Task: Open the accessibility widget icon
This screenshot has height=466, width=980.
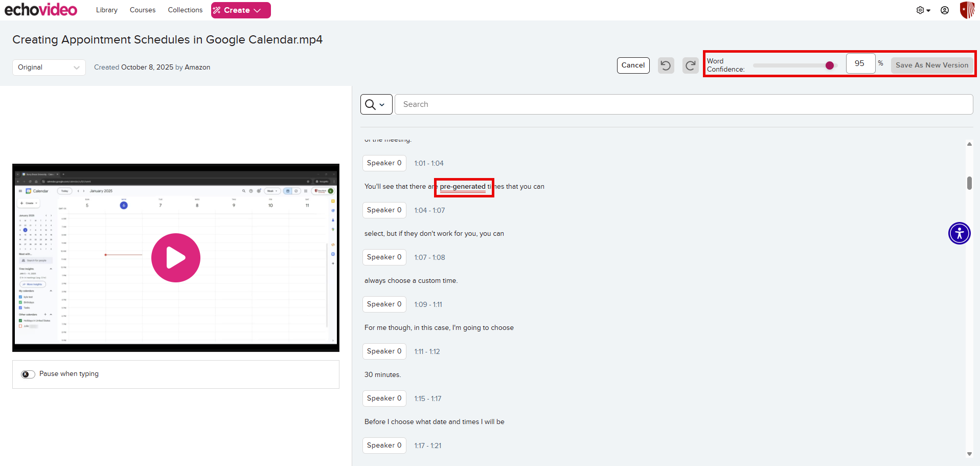Action: click(959, 233)
